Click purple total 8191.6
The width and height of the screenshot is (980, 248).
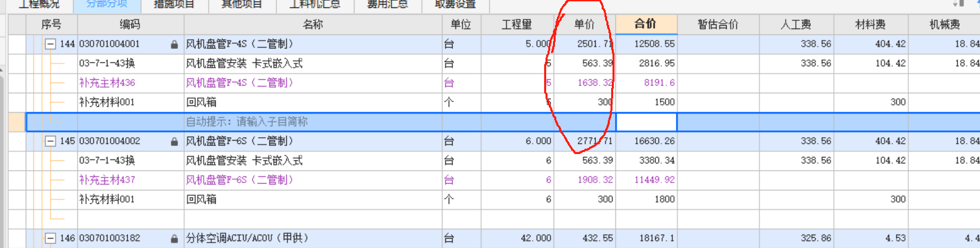click(660, 83)
